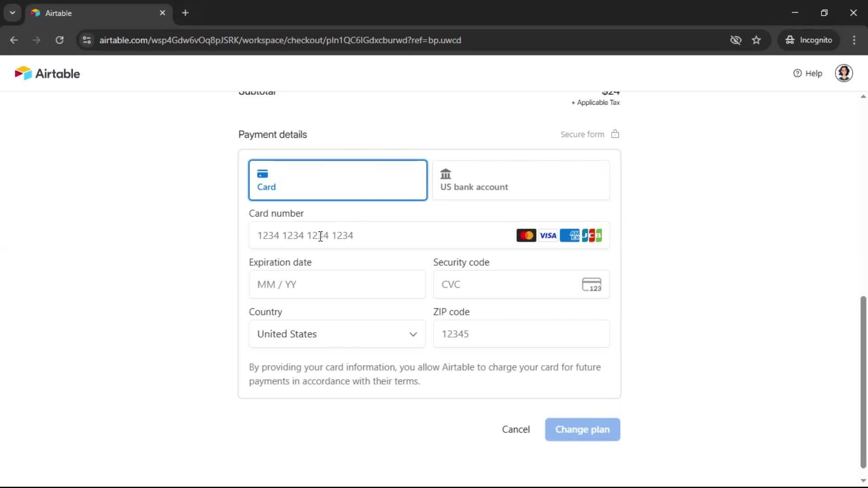The image size is (868, 488).
Task: Close the Airtable tab
Action: 162,13
